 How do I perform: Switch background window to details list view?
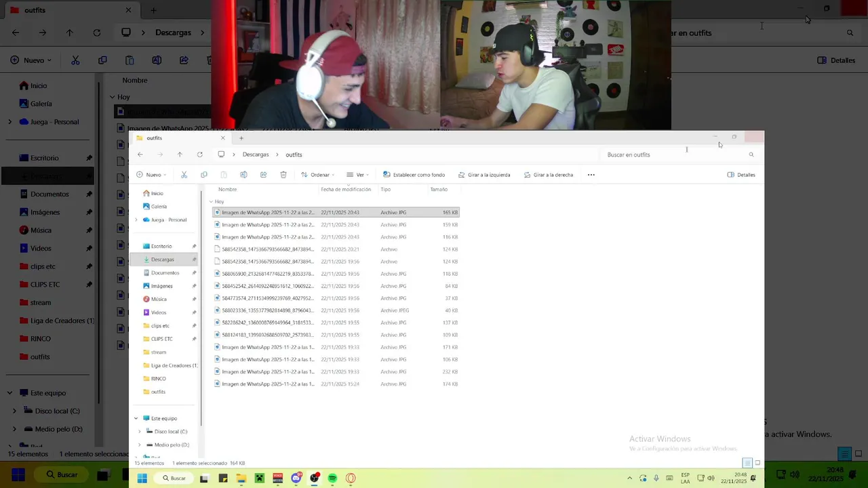[x=844, y=454]
